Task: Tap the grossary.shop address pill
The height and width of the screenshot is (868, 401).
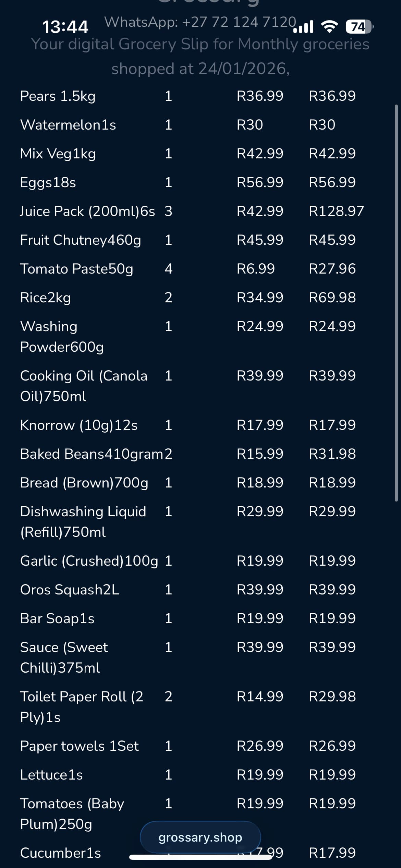Action: [200, 837]
